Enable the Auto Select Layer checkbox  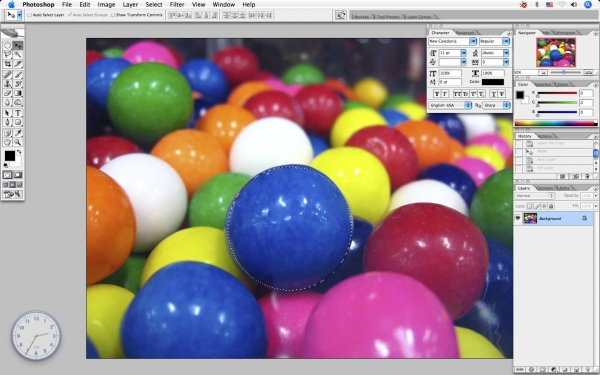(29, 15)
